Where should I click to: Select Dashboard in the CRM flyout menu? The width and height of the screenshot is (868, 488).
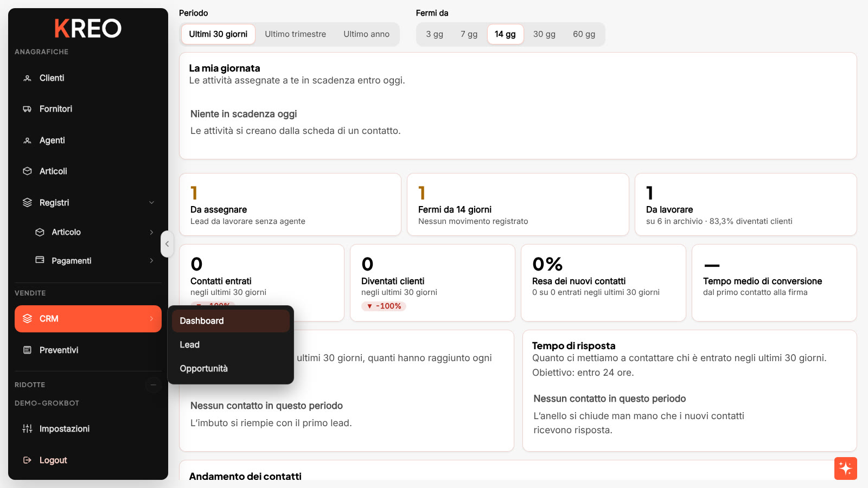coord(231,321)
